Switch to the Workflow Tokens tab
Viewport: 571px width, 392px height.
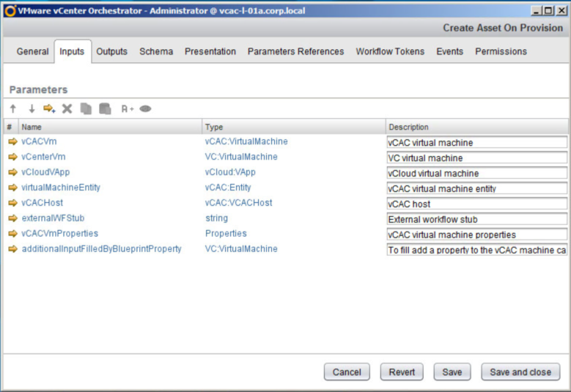tap(390, 51)
